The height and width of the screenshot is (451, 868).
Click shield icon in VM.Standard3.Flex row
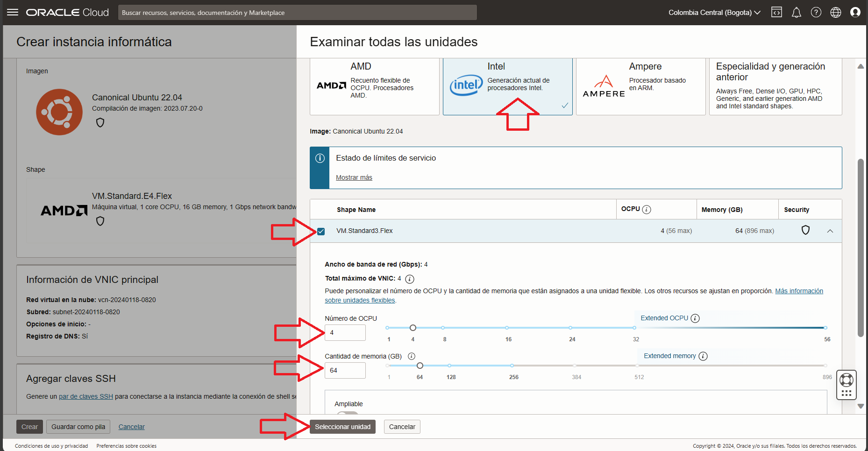tap(805, 230)
